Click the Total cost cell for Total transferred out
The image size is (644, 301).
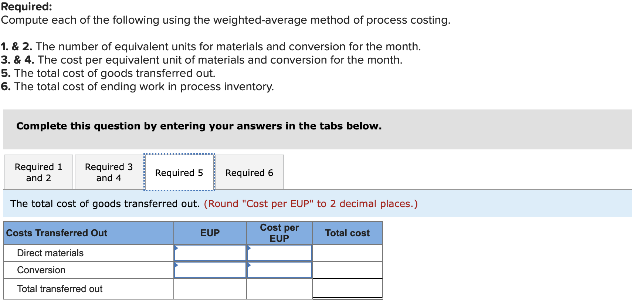tap(348, 289)
